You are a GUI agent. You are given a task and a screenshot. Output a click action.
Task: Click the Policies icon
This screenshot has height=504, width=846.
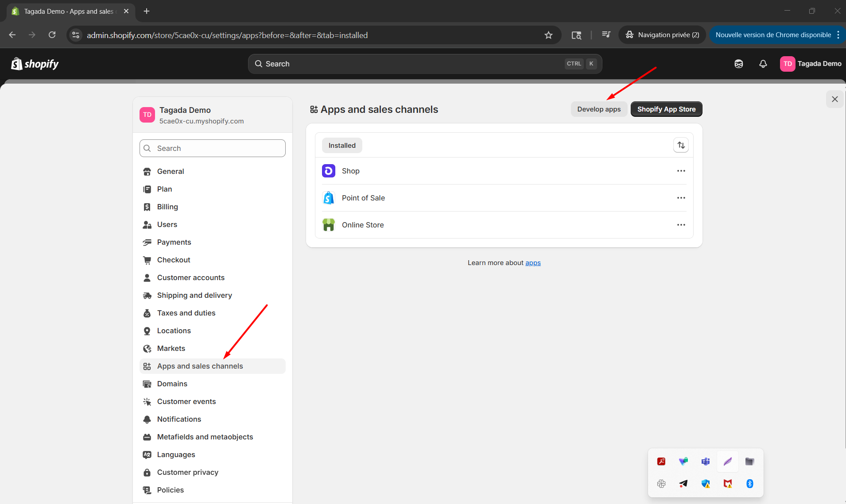[147, 490]
